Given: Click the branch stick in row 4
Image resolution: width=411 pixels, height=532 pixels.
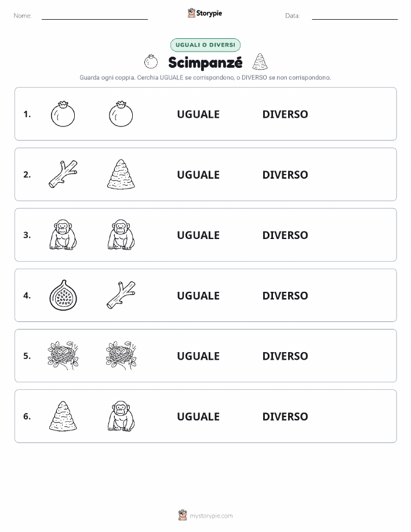Looking at the screenshot, I should [x=121, y=295].
